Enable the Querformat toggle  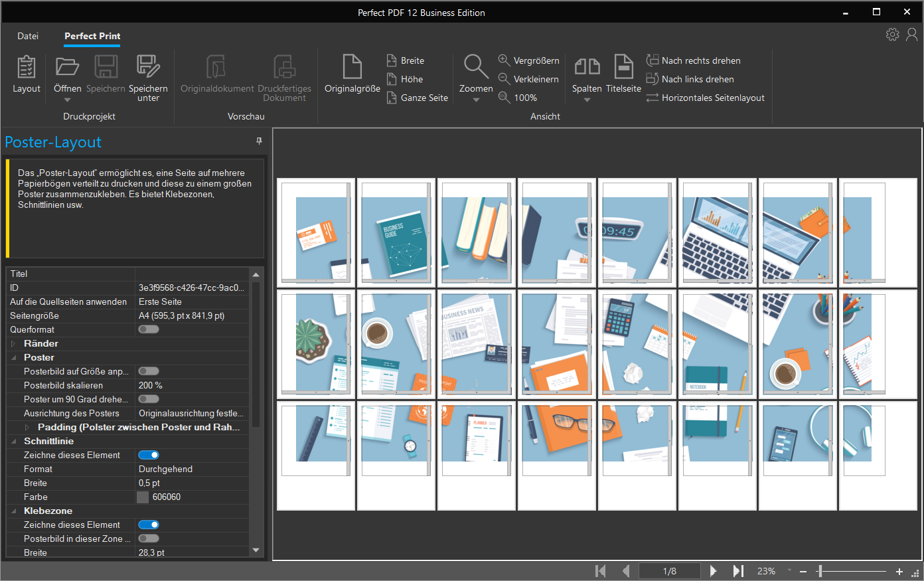(148, 329)
